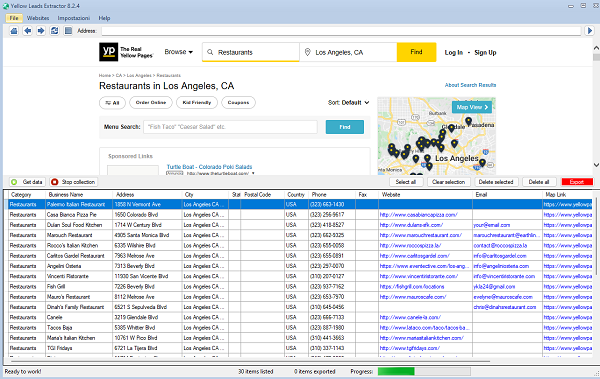
Task: Open the Browse dropdown
Action: click(179, 52)
